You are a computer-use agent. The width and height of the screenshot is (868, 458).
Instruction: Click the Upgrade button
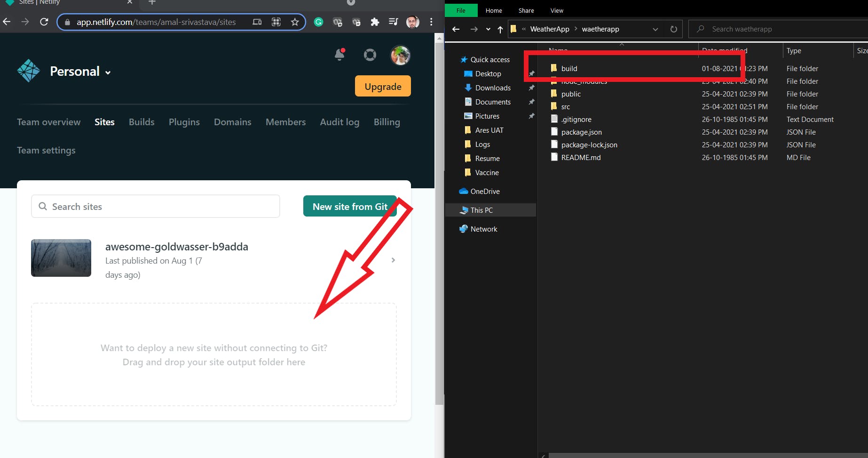[383, 86]
